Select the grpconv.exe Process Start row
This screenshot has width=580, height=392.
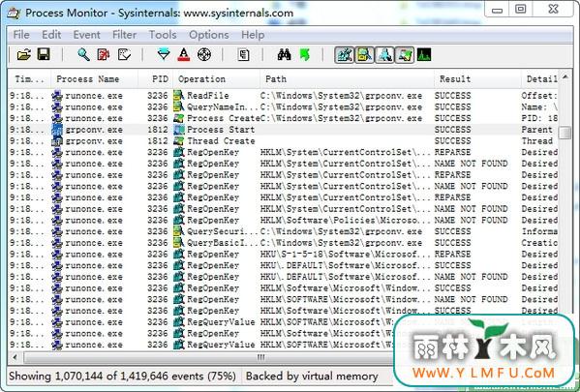(283, 130)
